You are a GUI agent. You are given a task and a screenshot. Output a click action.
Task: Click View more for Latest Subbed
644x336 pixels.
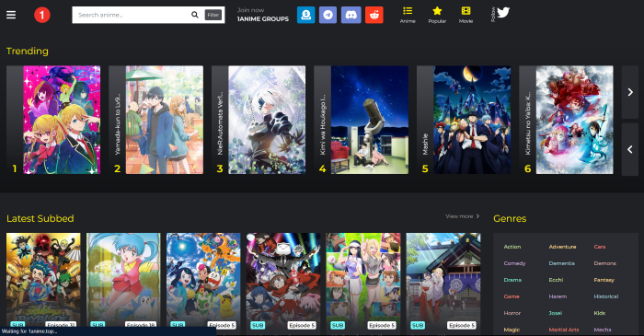pos(463,216)
